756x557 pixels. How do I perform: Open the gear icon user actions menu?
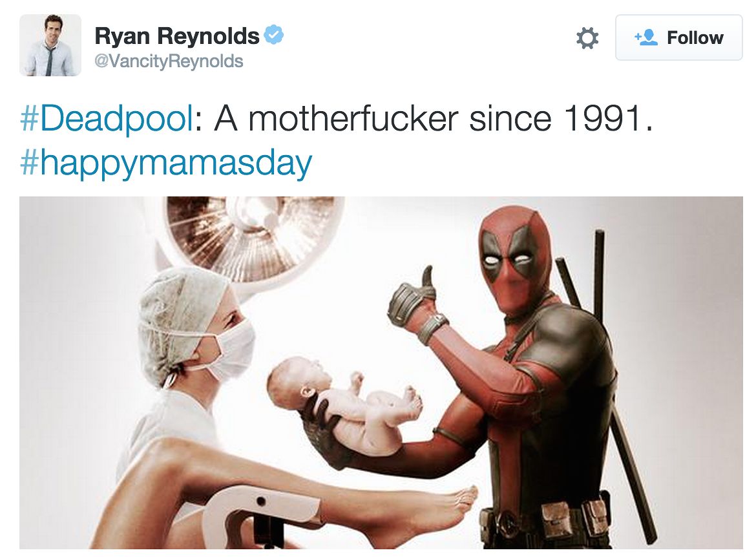(587, 37)
